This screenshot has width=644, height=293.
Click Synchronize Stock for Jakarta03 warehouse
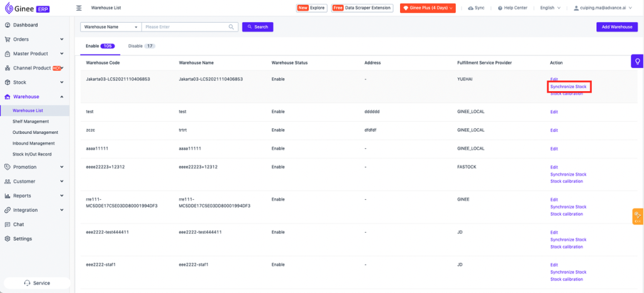568,86
